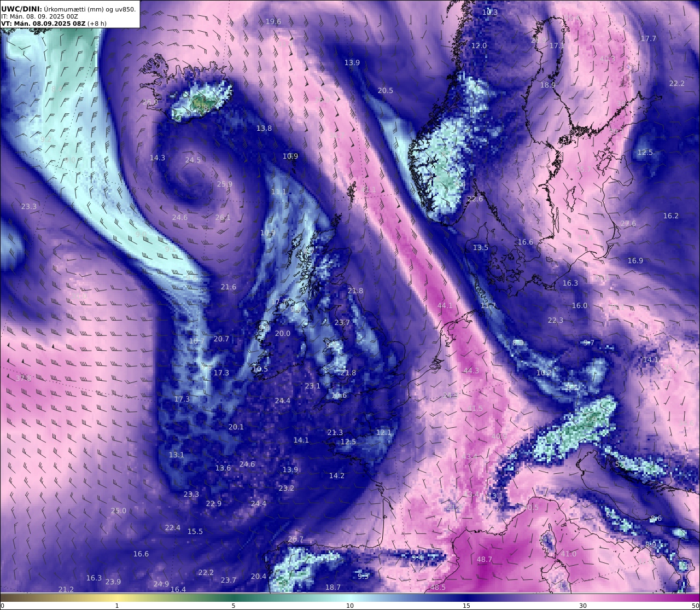Click the 21.3 value over southwest England
The width and height of the screenshot is (700, 610).
coord(335,433)
